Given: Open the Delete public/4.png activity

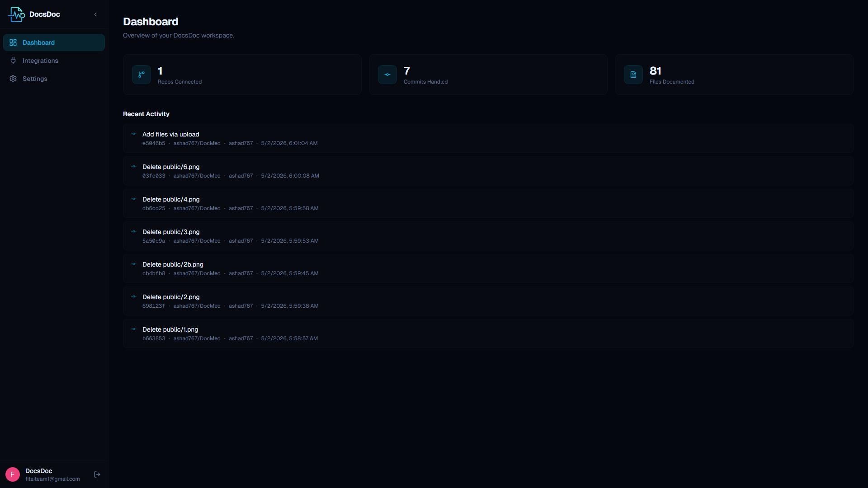Looking at the screenshot, I should [x=488, y=203].
